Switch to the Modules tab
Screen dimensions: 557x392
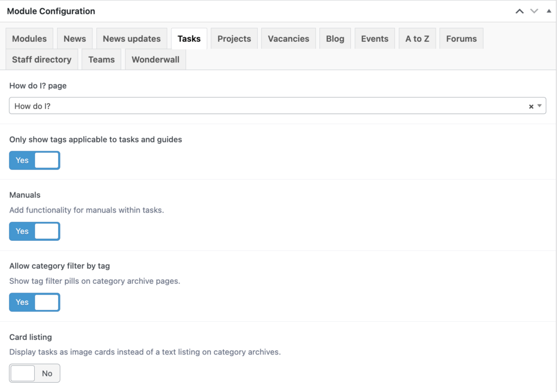(29, 39)
